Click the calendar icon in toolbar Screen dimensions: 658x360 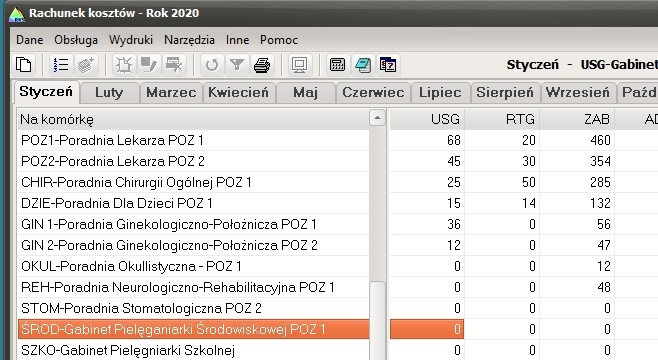pyautogui.click(x=388, y=65)
